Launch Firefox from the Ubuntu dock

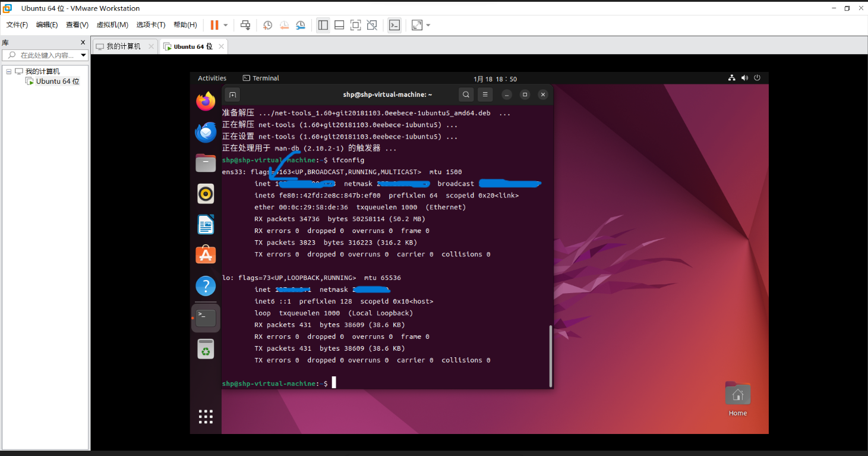pyautogui.click(x=205, y=101)
